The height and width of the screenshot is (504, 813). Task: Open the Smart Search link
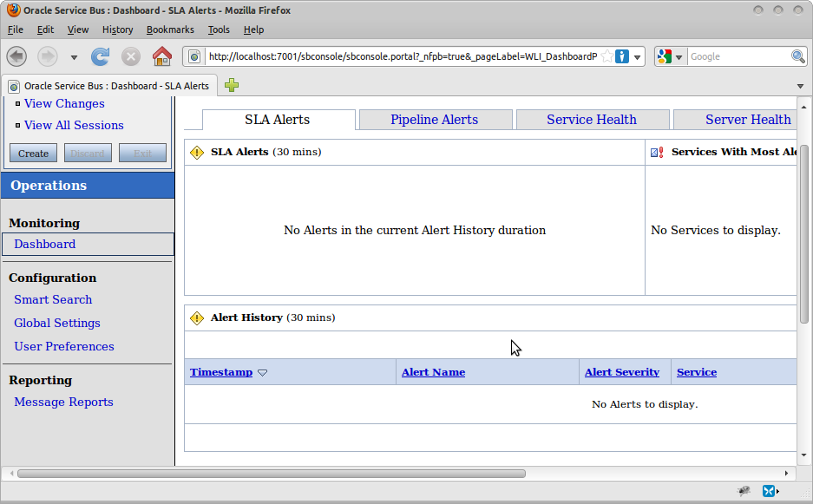coord(53,299)
